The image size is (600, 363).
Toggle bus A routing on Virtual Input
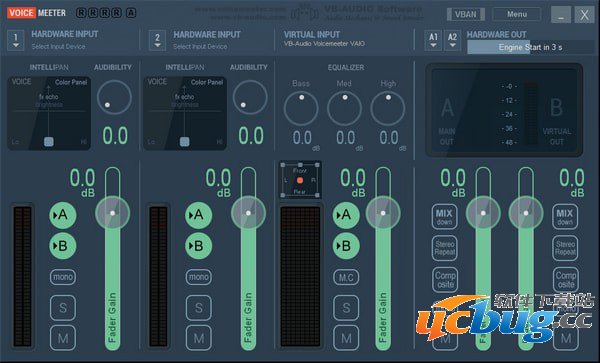click(x=346, y=215)
